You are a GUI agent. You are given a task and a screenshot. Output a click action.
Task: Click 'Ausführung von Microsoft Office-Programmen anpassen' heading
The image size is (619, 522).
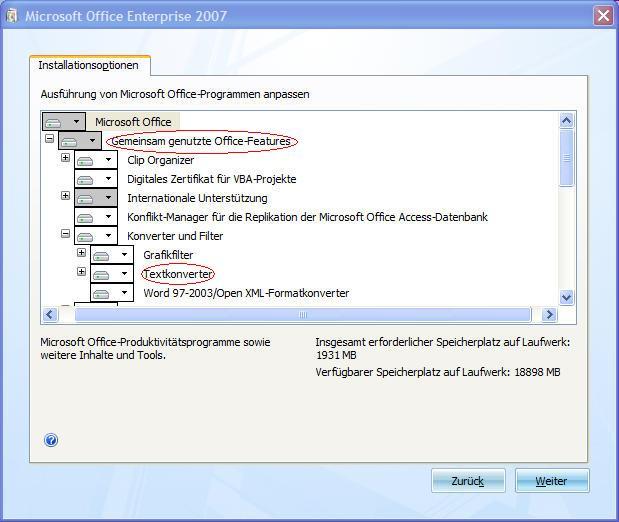pos(175,94)
